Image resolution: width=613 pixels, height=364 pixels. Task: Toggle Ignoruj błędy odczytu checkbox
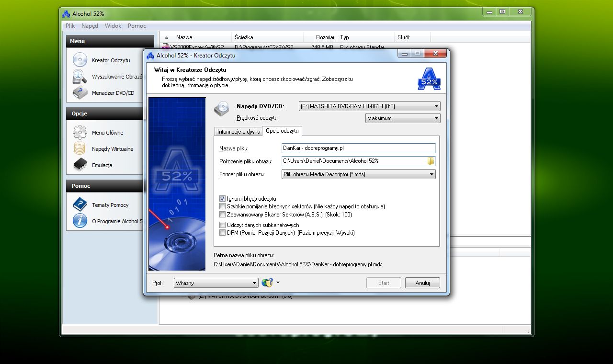222,198
